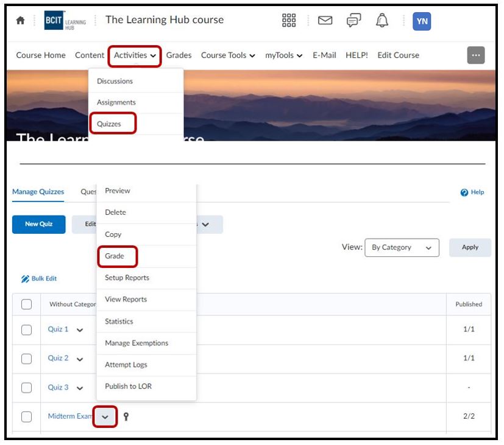This screenshot has width=504, height=445.
Task: Open the notifications bell icon
Action: tap(382, 21)
